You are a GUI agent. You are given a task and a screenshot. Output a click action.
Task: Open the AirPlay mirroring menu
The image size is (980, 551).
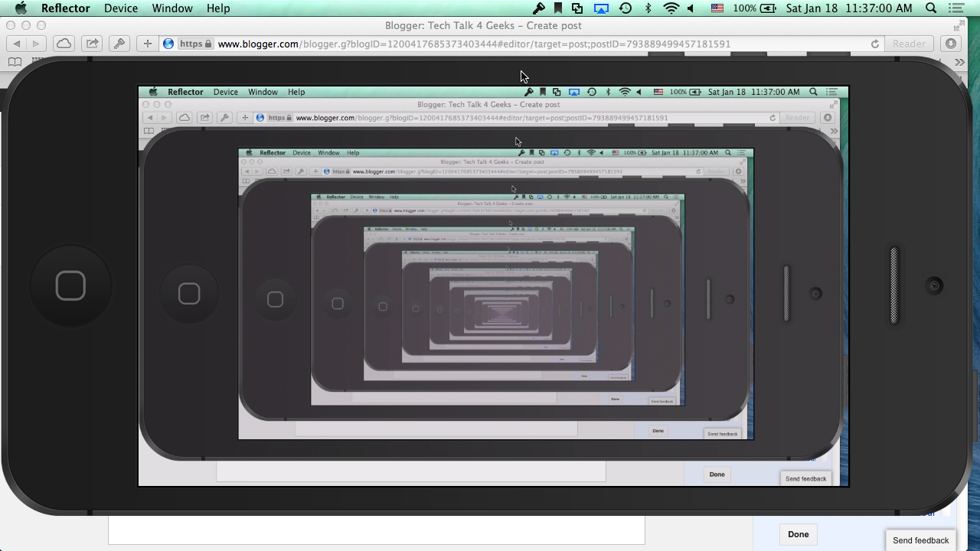pos(602,8)
